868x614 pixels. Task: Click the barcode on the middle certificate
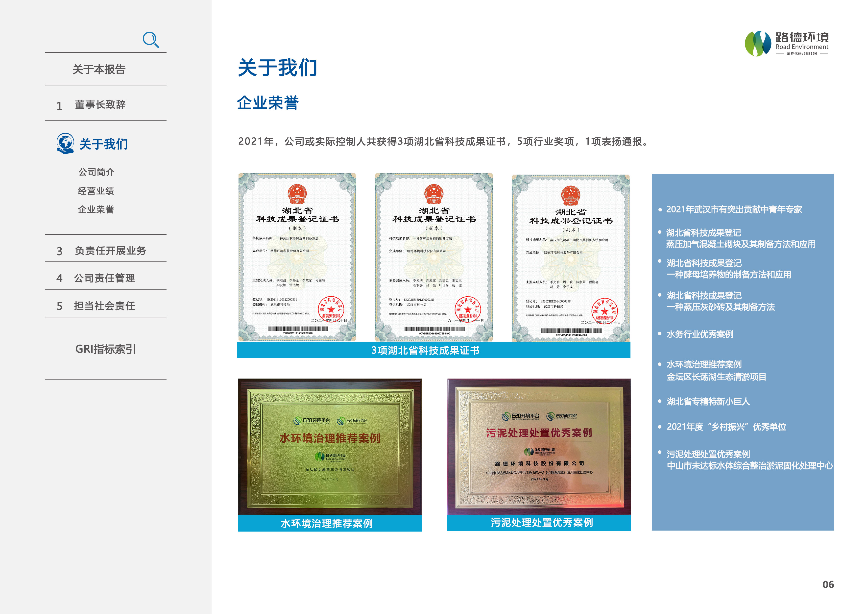(434, 329)
